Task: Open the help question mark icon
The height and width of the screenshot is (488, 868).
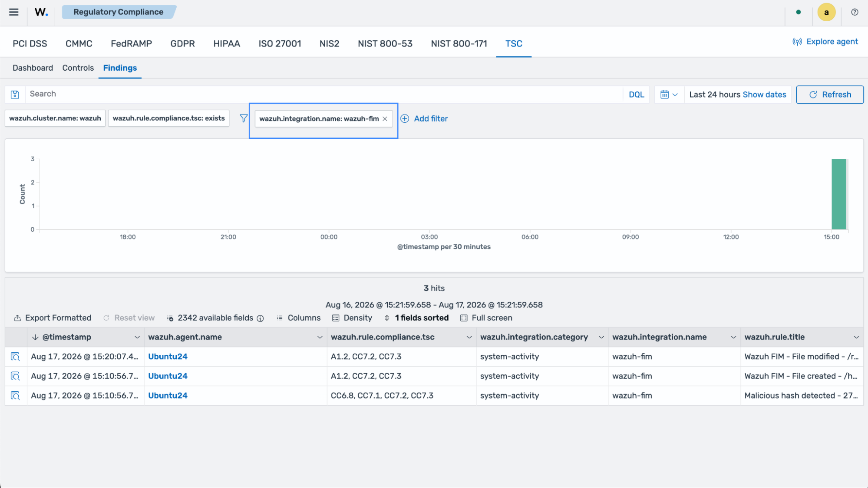Action: [855, 12]
